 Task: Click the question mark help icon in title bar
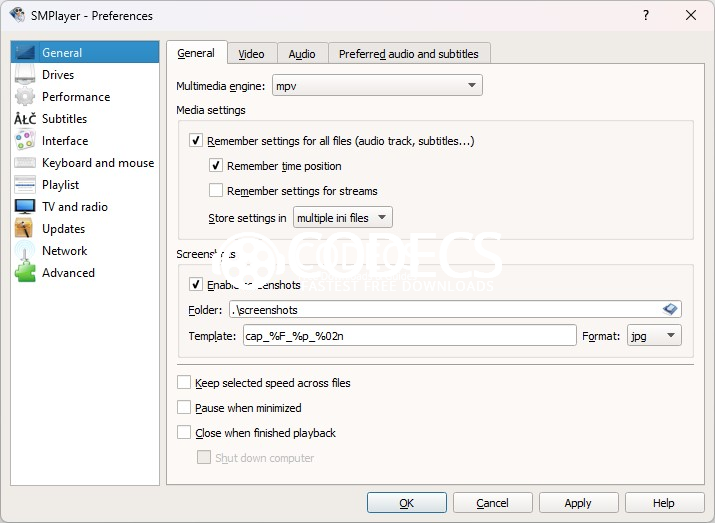(x=646, y=15)
